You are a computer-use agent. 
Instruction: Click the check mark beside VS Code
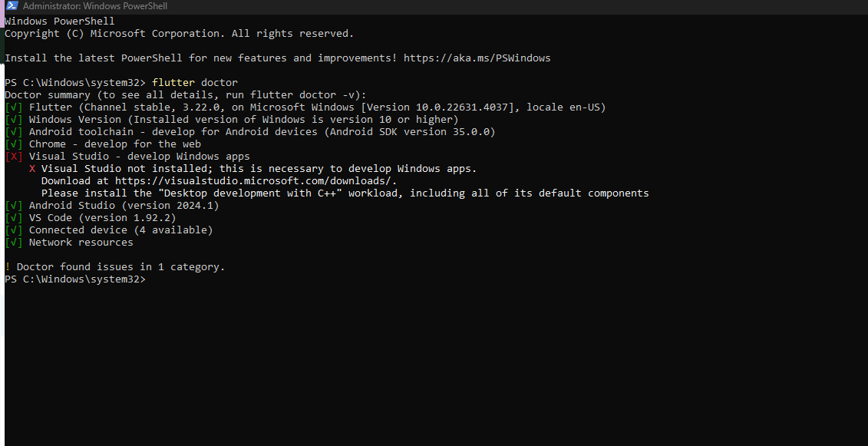click(x=14, y=218)
